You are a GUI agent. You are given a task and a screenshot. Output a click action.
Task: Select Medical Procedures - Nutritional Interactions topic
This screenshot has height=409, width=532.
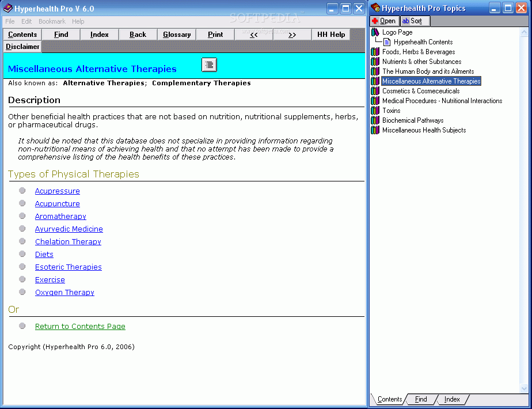click(x=442, y=101)
